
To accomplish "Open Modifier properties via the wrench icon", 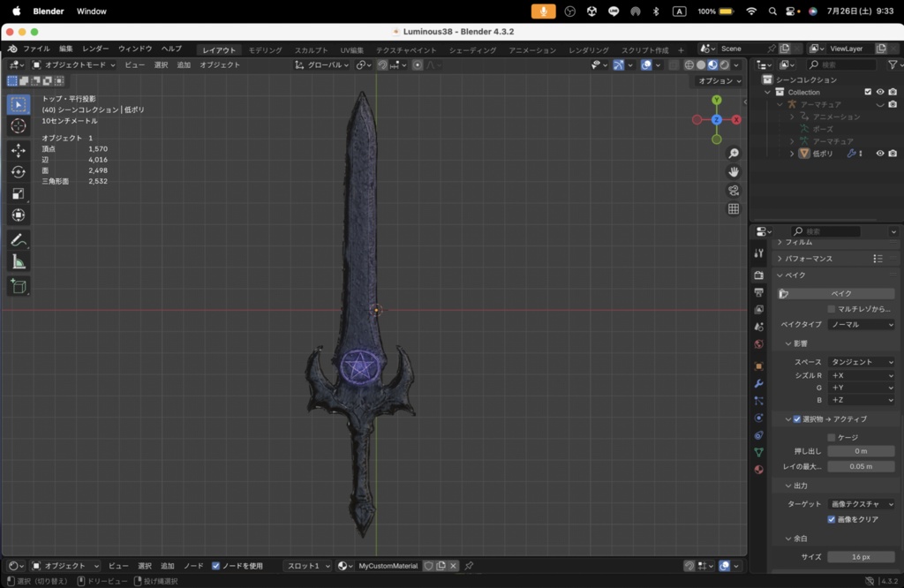I will tap(757, 384).
